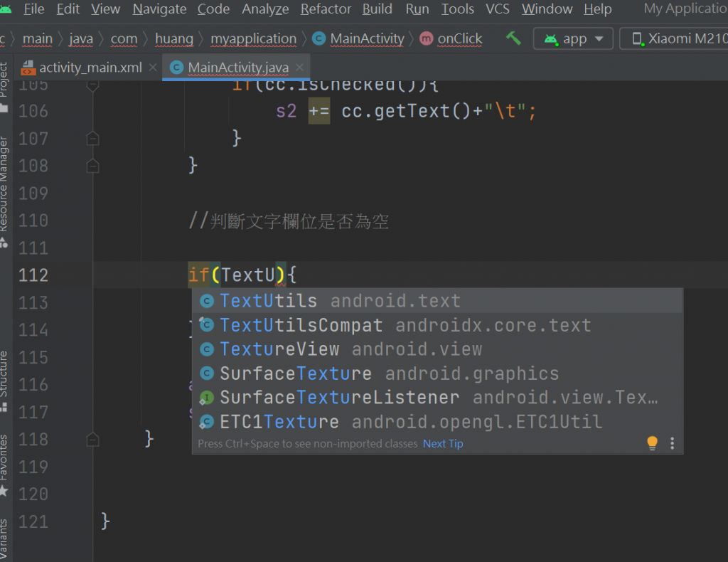Click the interface icon beside SurfaceTextureListener

tap(207, 398)
